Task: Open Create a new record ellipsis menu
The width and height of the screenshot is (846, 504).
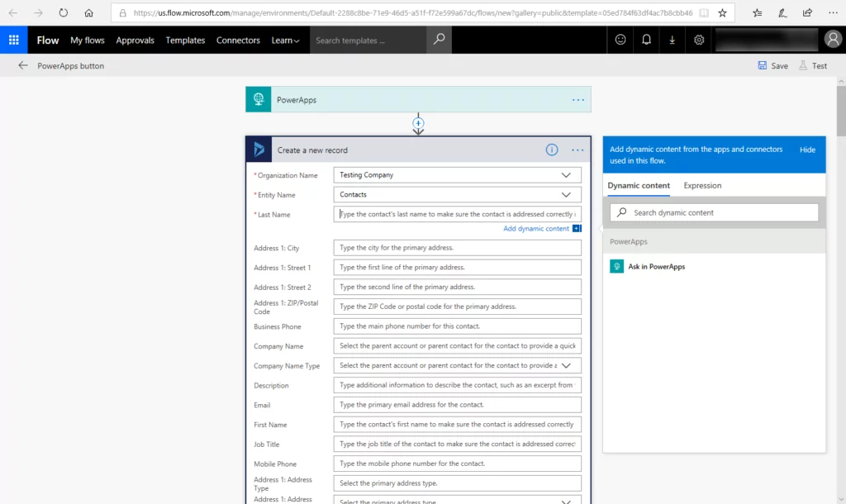Action: click(577, 150)
